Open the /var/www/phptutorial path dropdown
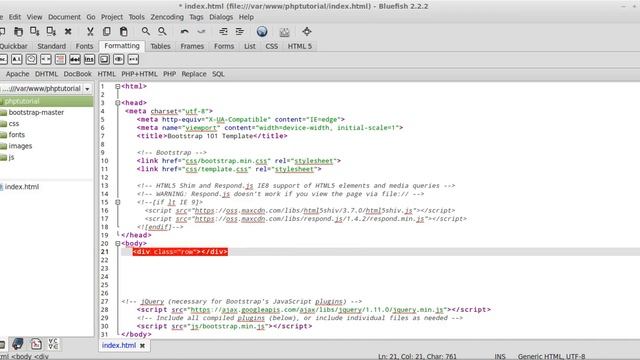The height and width of the screenshot is (360, 640). pos(87,89)
